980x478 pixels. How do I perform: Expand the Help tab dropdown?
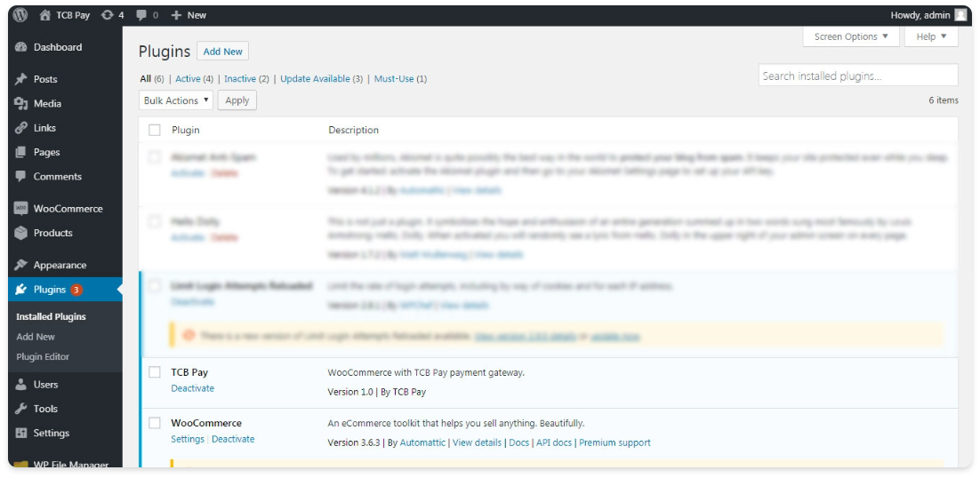(x=930, y=36)
